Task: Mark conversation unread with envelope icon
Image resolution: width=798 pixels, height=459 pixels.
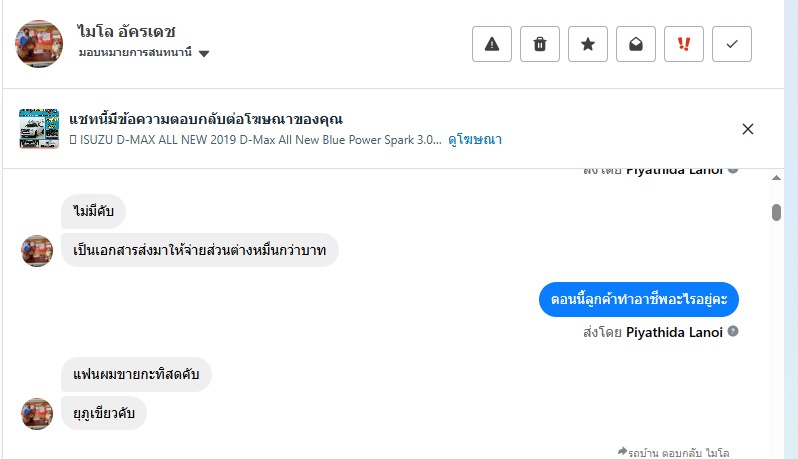Action: click(636, 44)
